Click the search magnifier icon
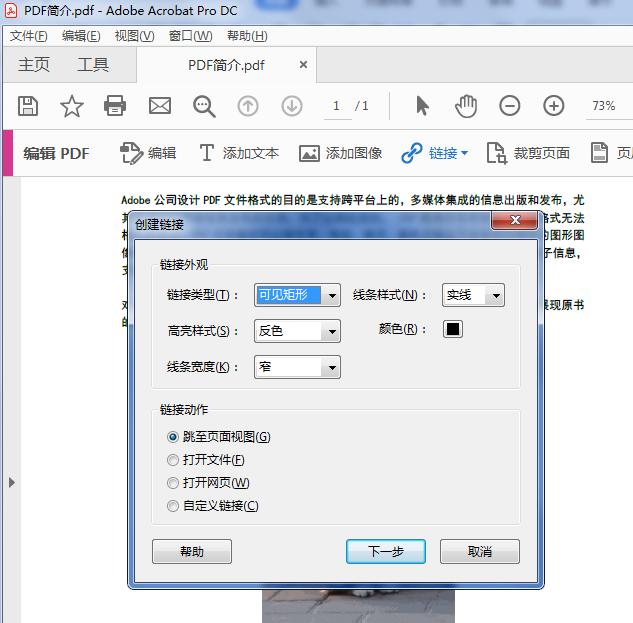The width and height of the screenshot is (633, 623). (204, 107)
